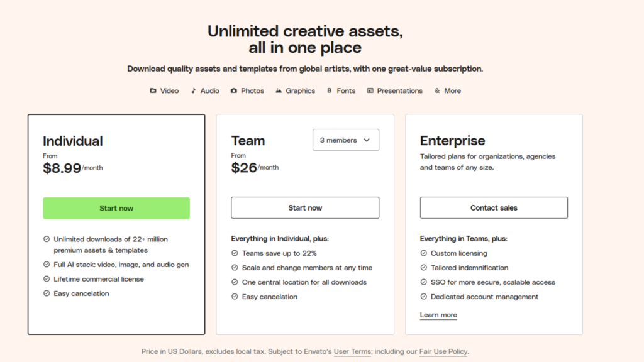Select the Presentations category label
Viewport: 644px width, 362px height.
pos(399,90)
